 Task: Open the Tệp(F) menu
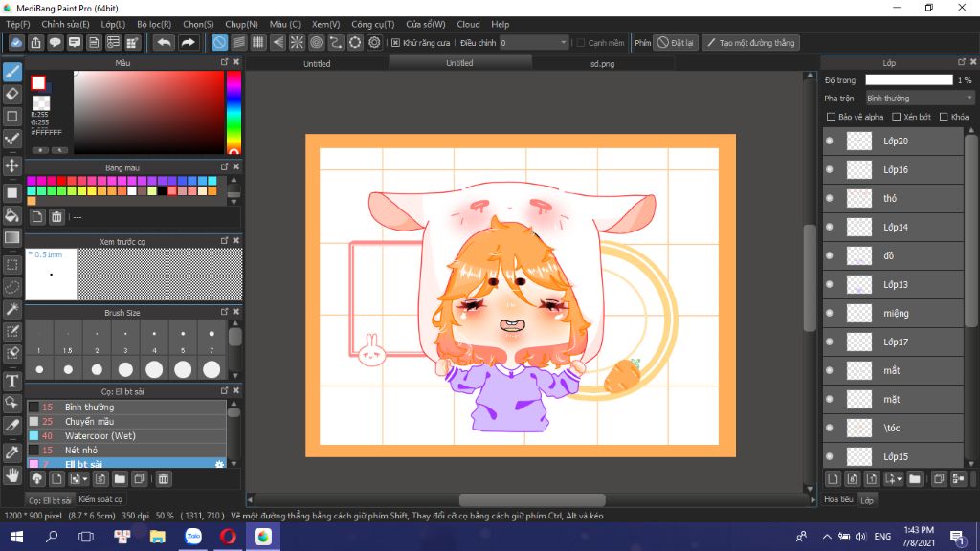click(17, 24)
